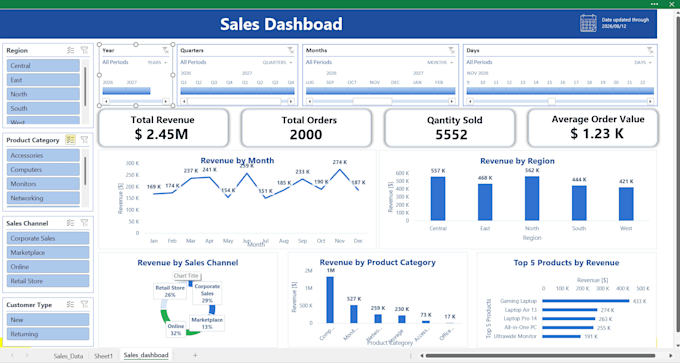
Task: Switch to the Sheet1 tab
Action: (103, 356)
